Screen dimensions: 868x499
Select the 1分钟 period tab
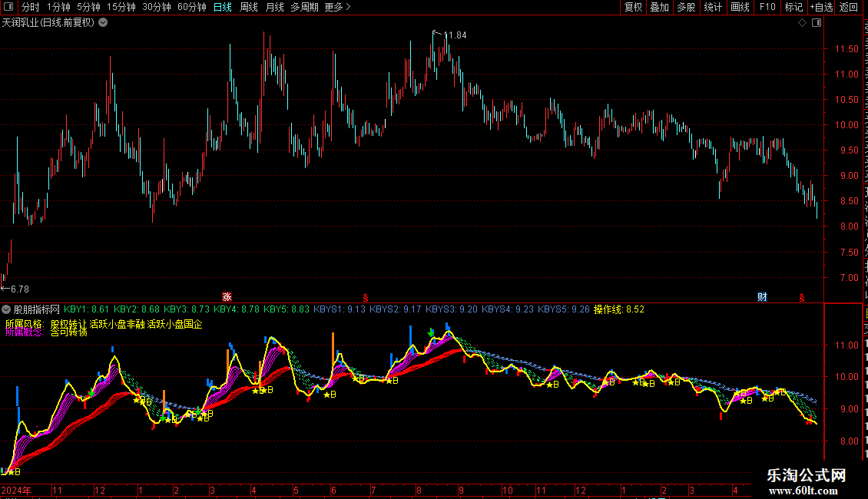click(58, 7)
